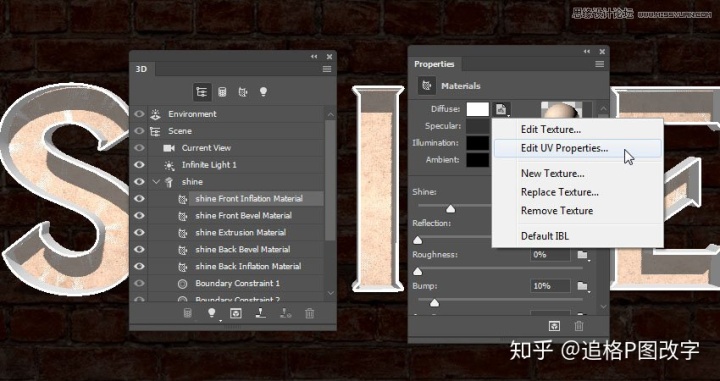The height and width of the screenshot is (381, 720).
Task: Open the Properties panel menu icon
Action: (x=600, y=64)
